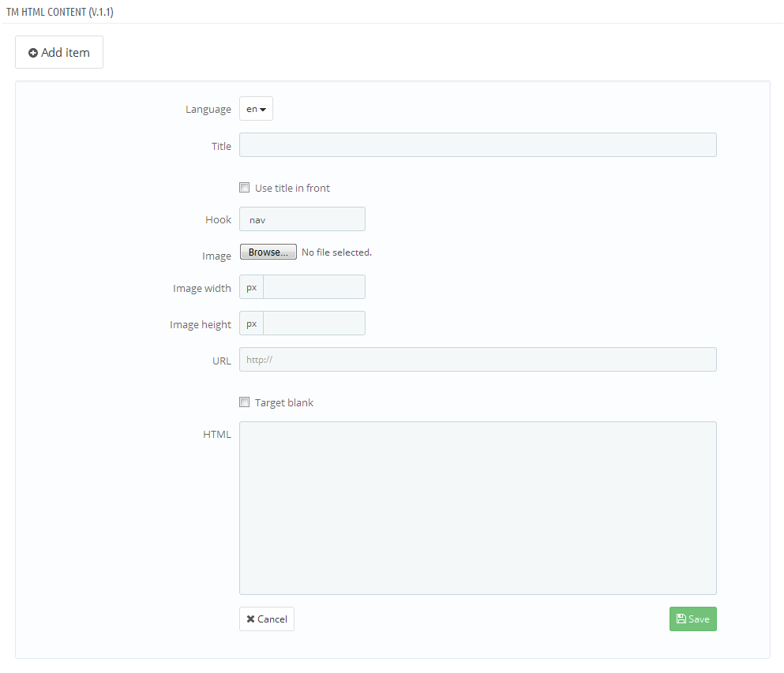Click the X icon on Cancel
The height and width of the screenshot is (673, 784).
point(250,619)
